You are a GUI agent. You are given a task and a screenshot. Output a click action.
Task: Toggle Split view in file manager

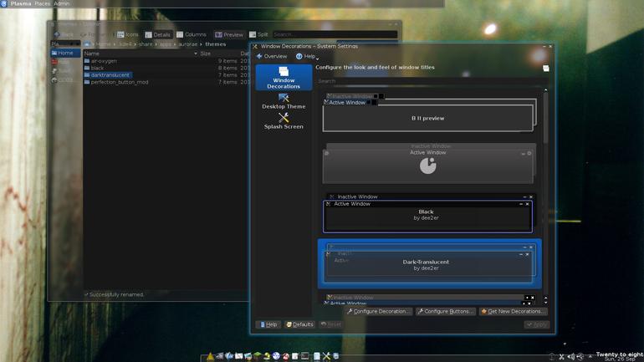click(x=258, y=34)
